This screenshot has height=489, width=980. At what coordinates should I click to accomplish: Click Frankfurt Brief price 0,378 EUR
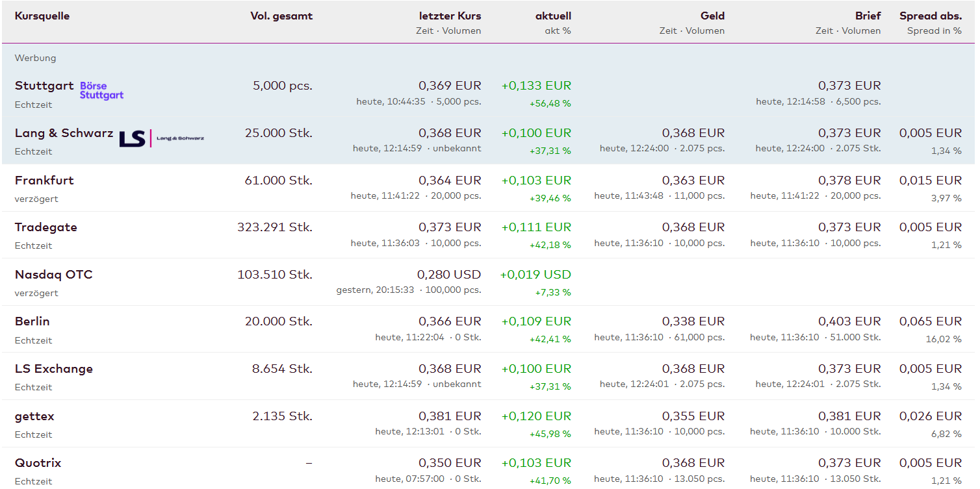point(849,180)
